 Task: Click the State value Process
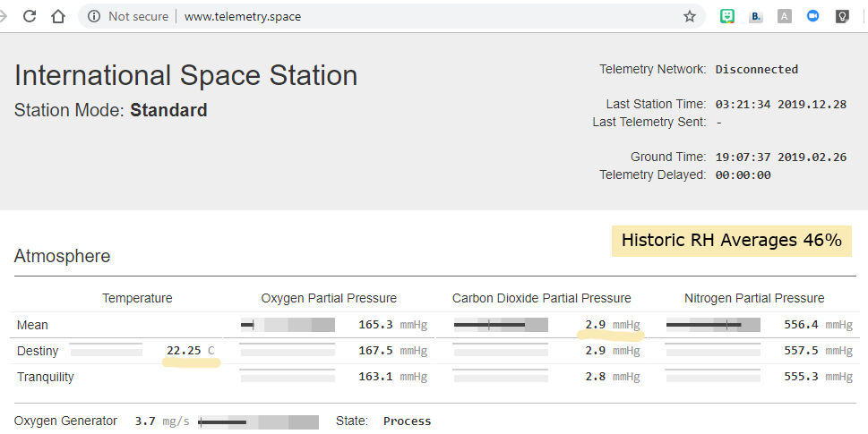(x=407, y=421)
